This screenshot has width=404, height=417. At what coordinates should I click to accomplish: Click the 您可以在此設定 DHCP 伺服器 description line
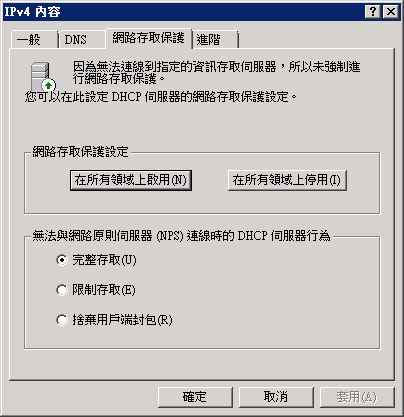[x=160, y=97]
